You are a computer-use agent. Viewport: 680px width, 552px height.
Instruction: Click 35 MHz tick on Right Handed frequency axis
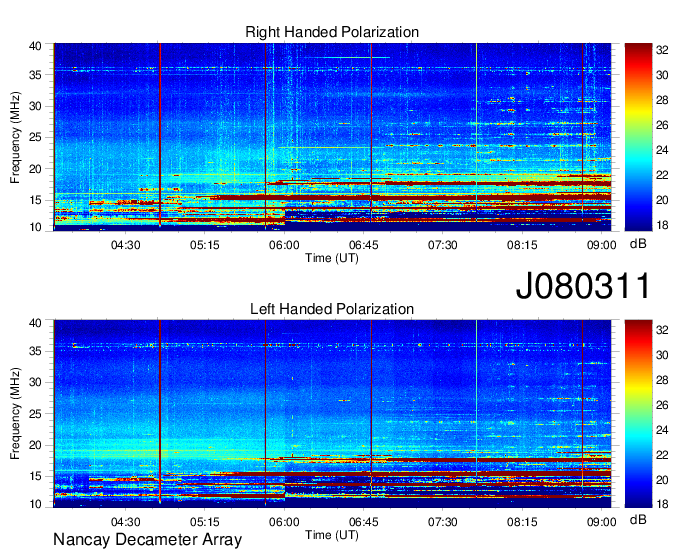coord(35,75)
